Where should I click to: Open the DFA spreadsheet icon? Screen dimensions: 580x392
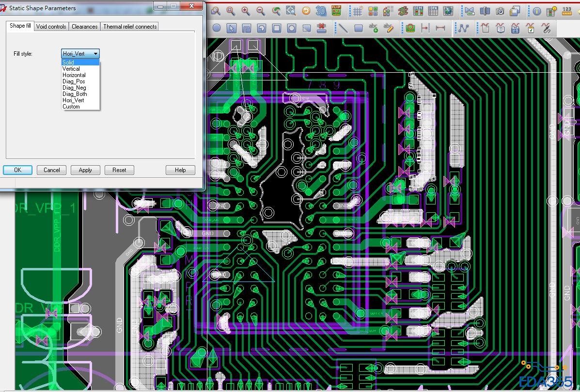click(433, 11)
